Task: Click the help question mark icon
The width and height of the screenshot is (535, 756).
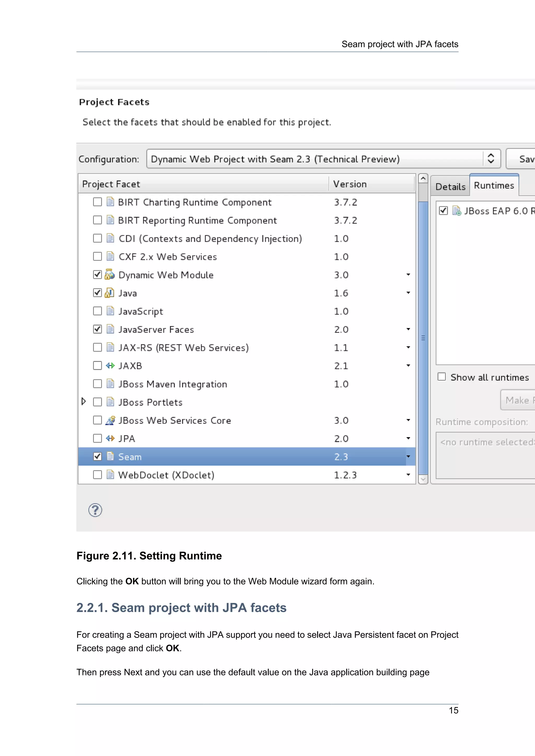Action: click(x=95, y=510)
